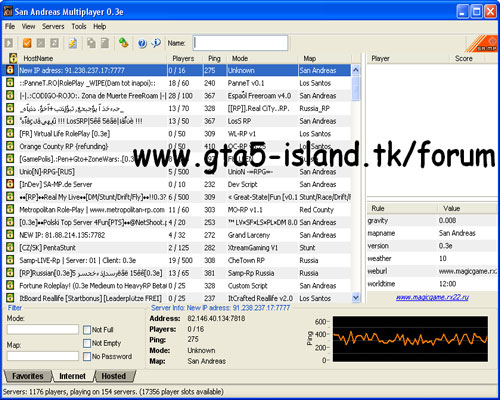Toggle the No Password checkbox
This screenshot has height=400, width=500.
(x=87, y=356)
